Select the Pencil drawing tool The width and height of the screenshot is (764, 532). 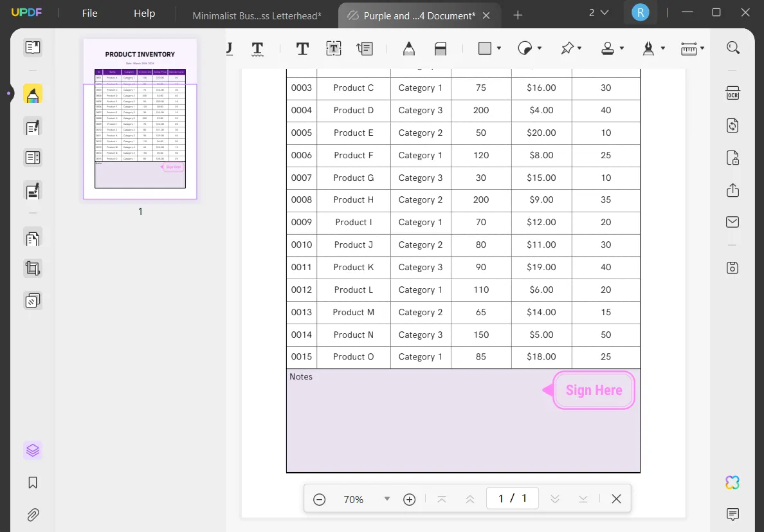[409, 48]
